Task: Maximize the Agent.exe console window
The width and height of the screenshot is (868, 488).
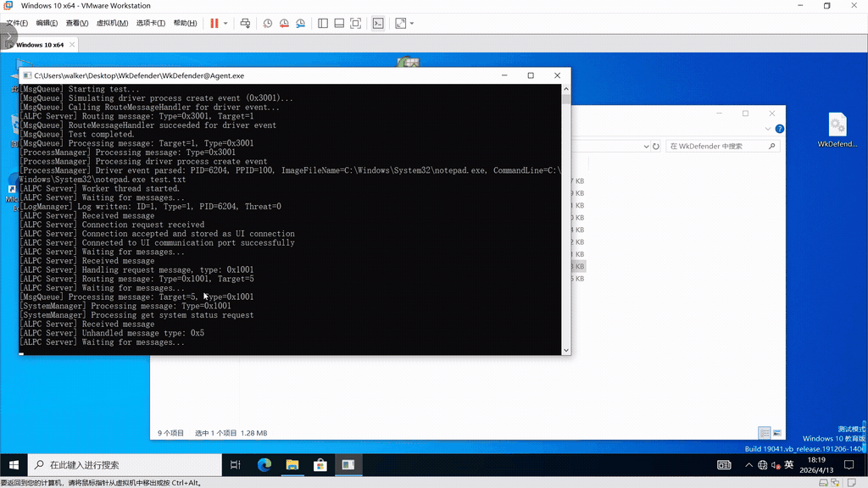Action: [x=531, y=75]
